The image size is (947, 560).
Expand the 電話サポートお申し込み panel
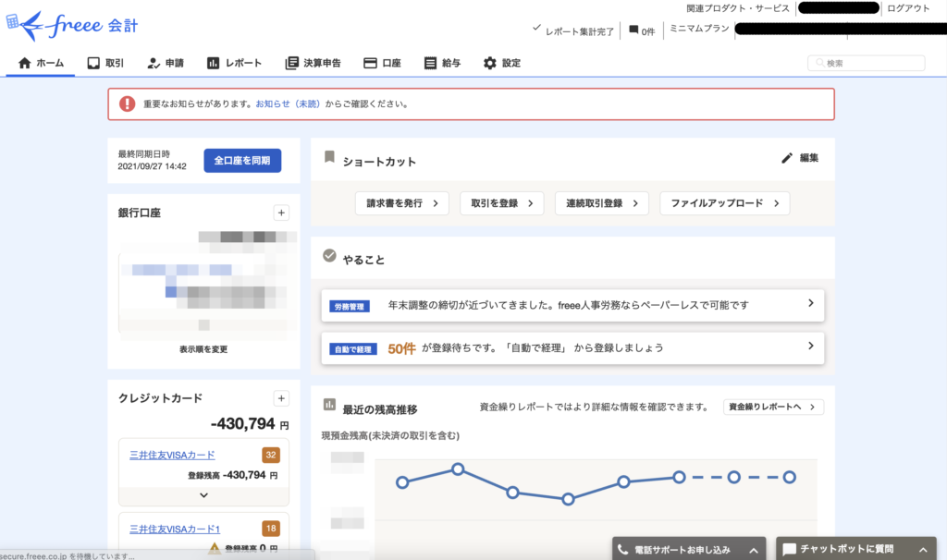[755, 550]
